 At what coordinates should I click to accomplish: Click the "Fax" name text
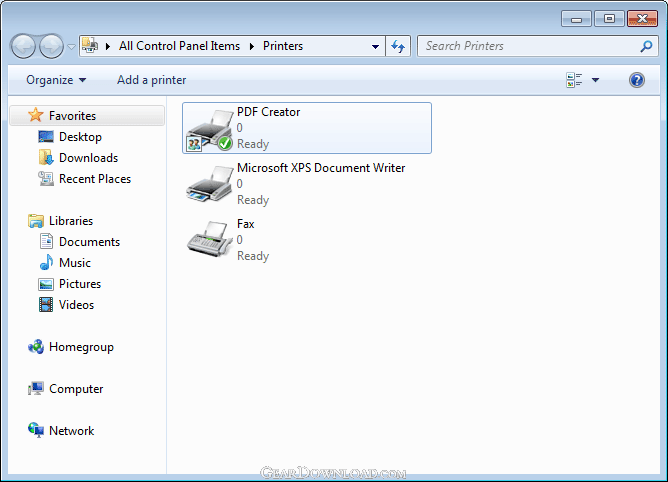(245, 224)
